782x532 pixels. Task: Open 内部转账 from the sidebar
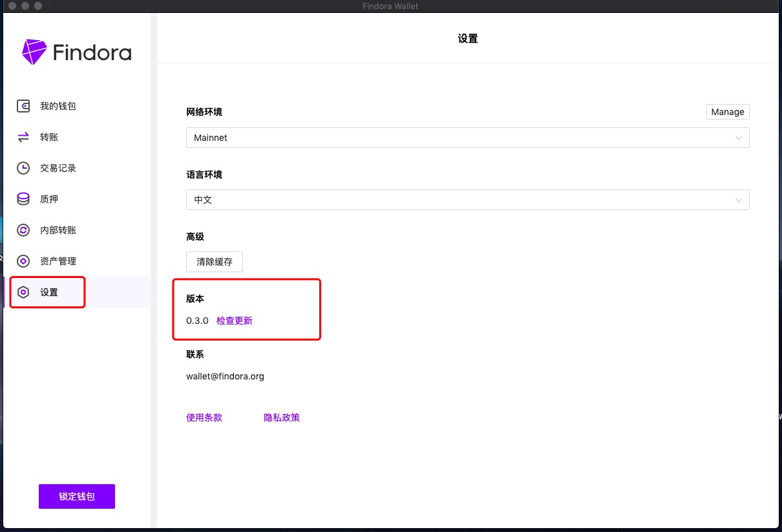click(77, 230)
